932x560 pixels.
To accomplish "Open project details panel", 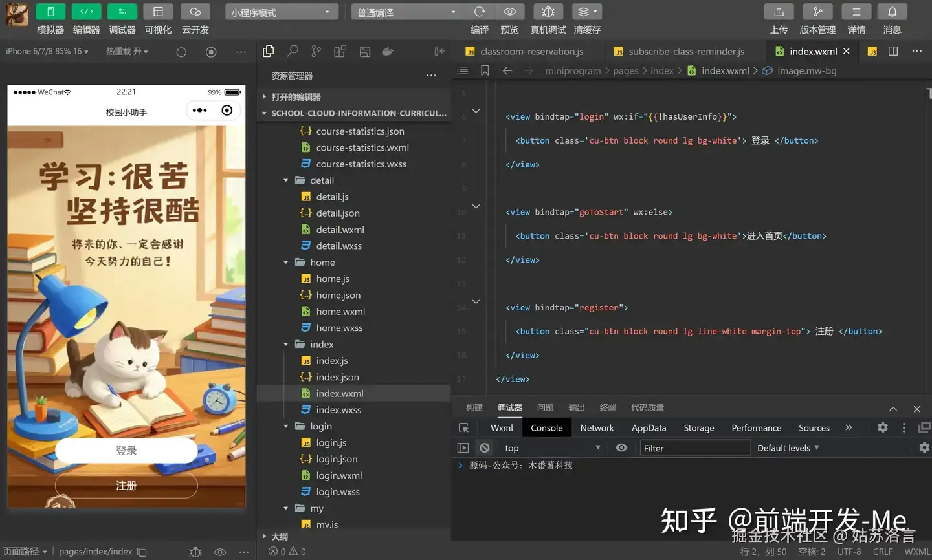I will (856, 12).
